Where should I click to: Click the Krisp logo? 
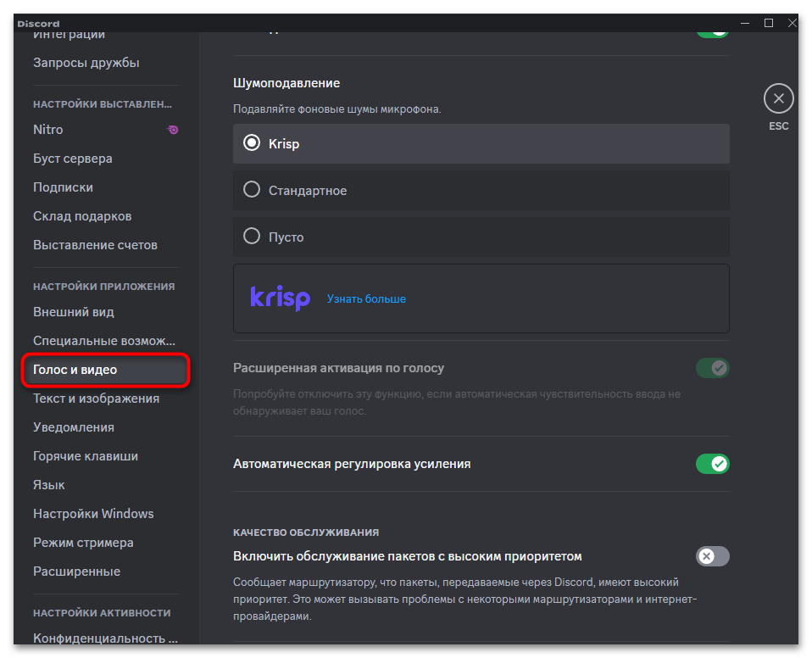pos(281,298)
